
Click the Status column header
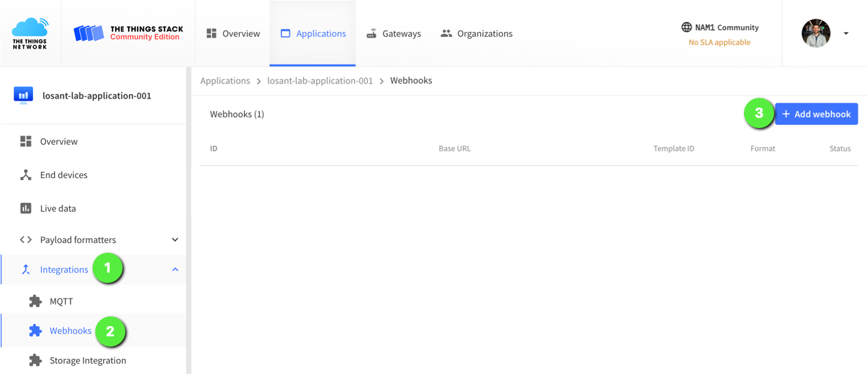point(840,149)
